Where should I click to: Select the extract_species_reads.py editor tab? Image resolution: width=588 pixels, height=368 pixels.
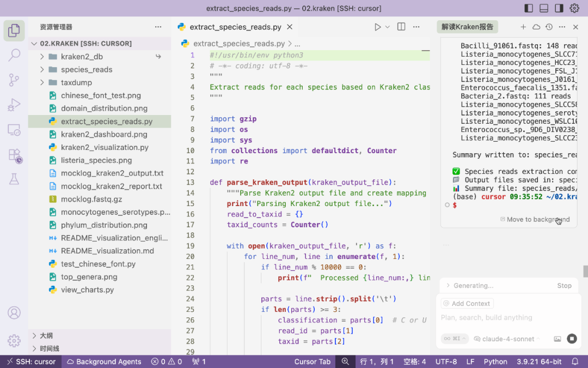235,27
